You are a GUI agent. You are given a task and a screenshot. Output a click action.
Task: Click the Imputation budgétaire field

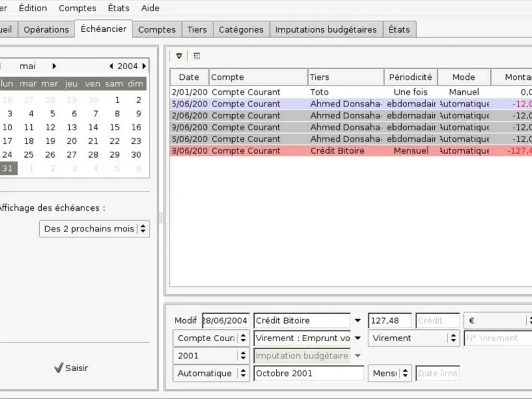[302, 356]
